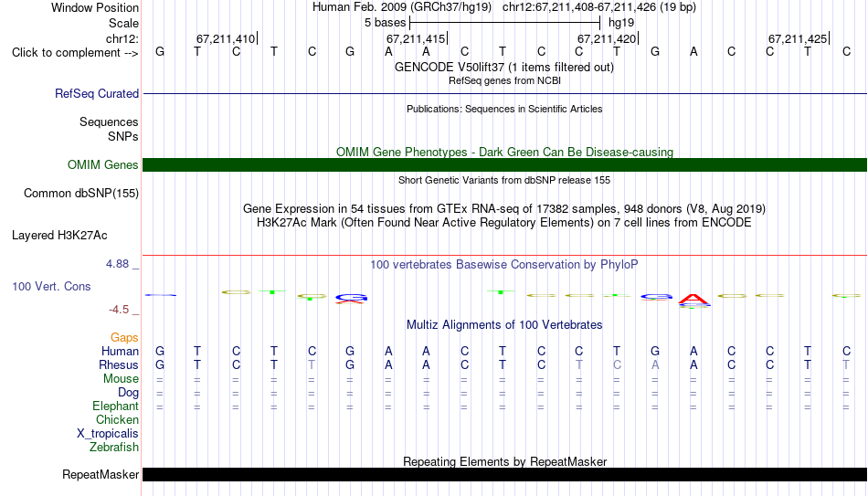This screenshot has height=496, width=868.
Task: Click the H3K27Ac Mark track title
Action: point(504,223)
